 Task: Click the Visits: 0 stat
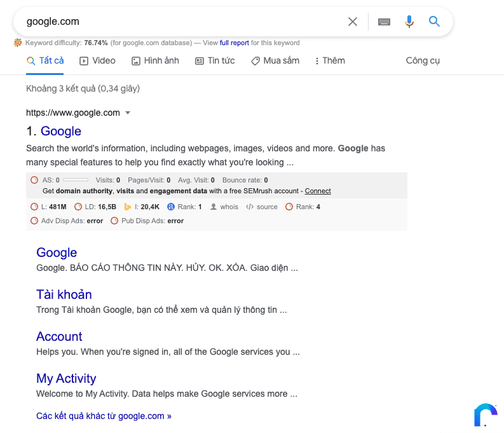point(108,180)
